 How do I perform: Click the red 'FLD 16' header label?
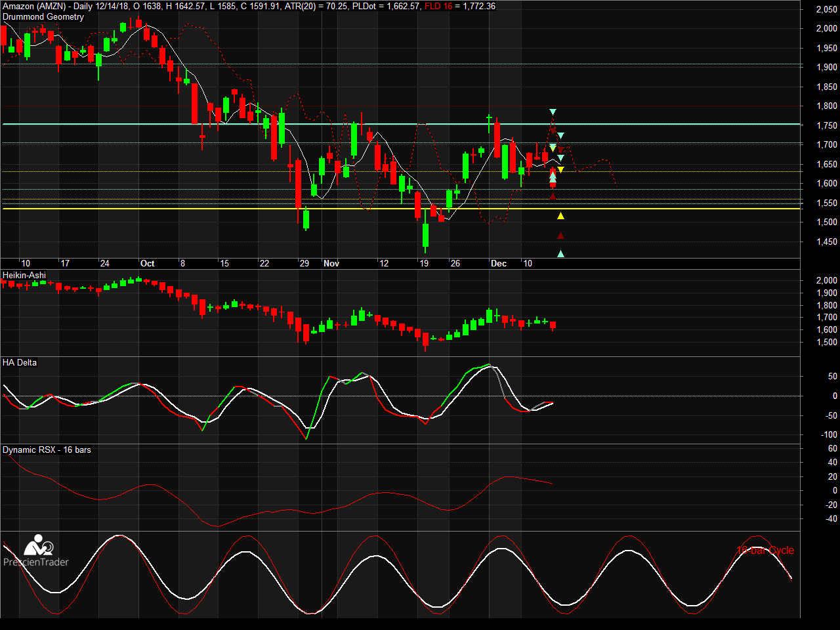438,6
